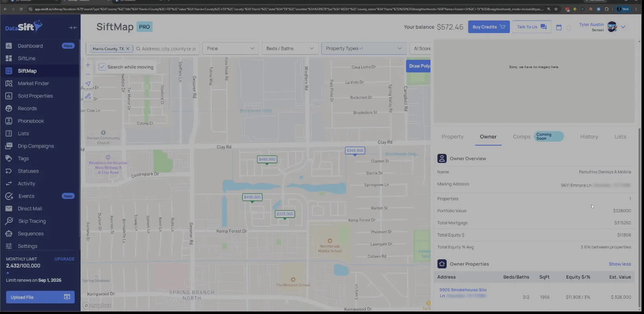This screenshot has height=314, width=644.
Task: Open Records in the sidebar
Action: point(27,109)
